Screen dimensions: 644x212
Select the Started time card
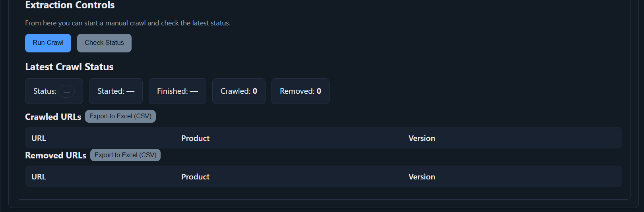pyautogui.click(x=116, y=91)
